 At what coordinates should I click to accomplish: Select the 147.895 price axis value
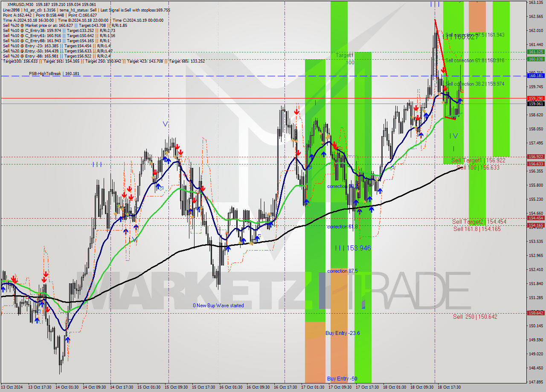(536, 382)
